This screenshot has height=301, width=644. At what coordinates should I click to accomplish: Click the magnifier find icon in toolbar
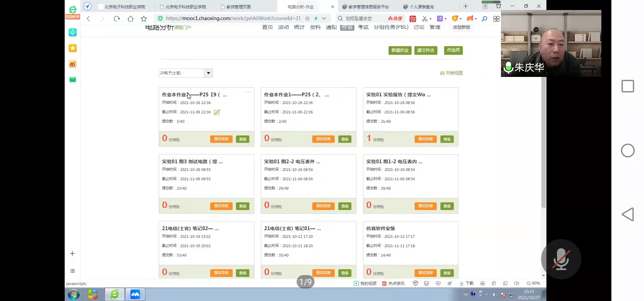point(485,19)
